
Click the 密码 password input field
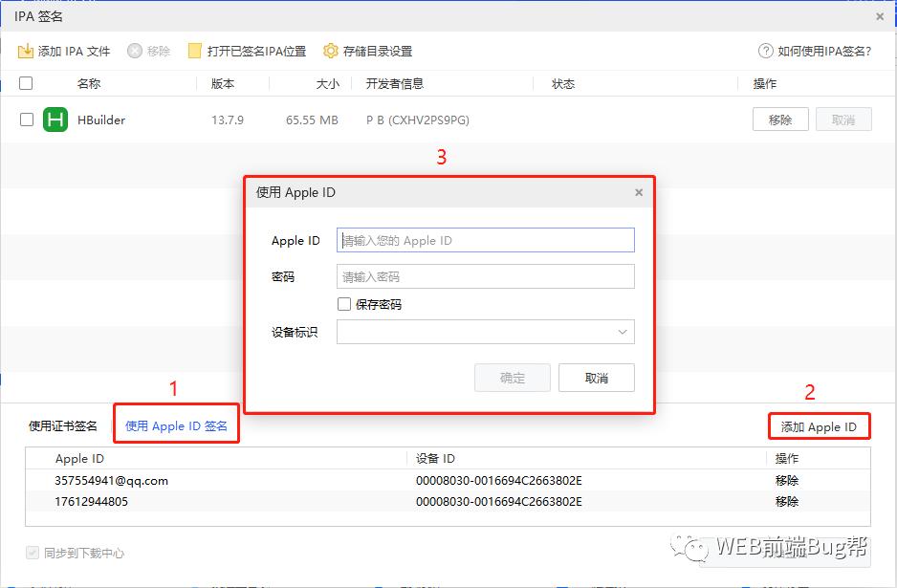click(485, 276)
